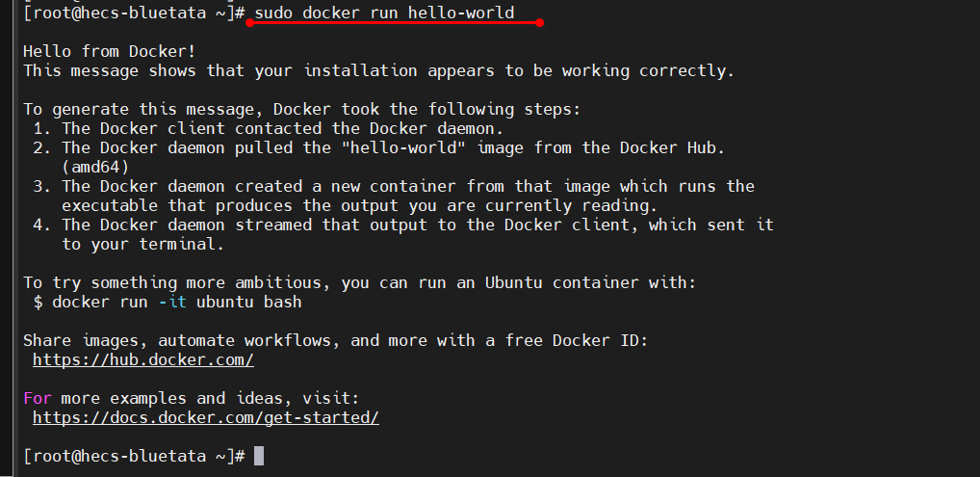Open the docs.docker.com get-started link
The height and width of the screenshot is (477, 980).
(205, 417)
